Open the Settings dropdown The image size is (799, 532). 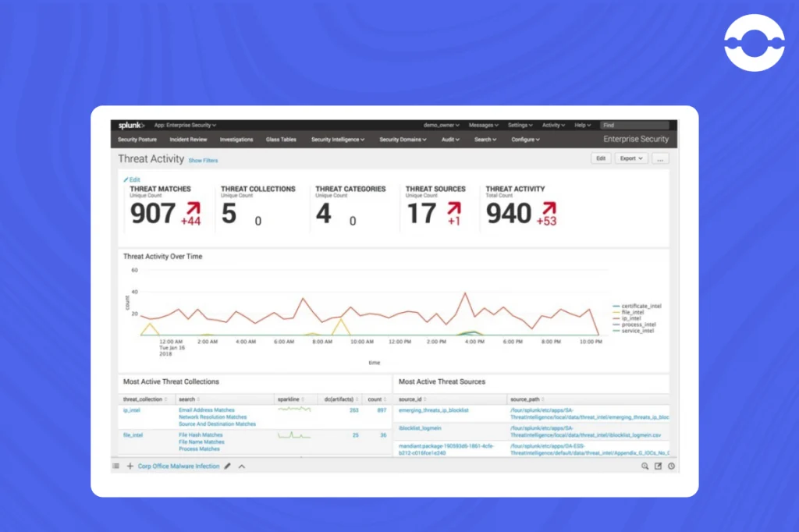(x=520, y=126)
